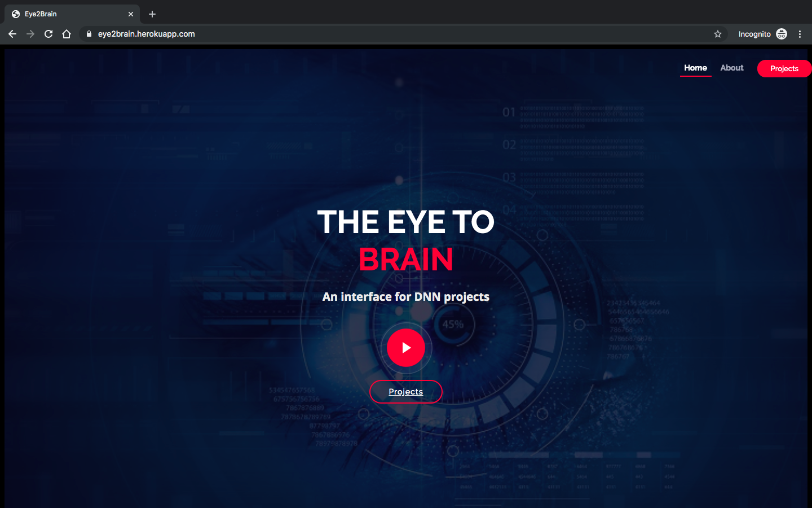This screenshot has height=508, width=812.
Task: Click 'An interface for DNN projects' subtitle
Action: tap(406, 297)
